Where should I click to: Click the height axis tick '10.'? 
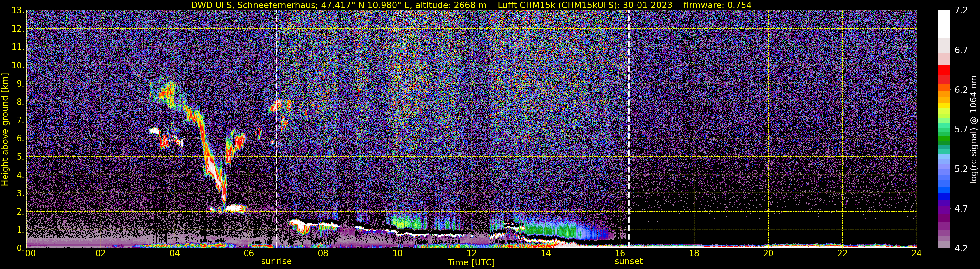tap(18, 65)
